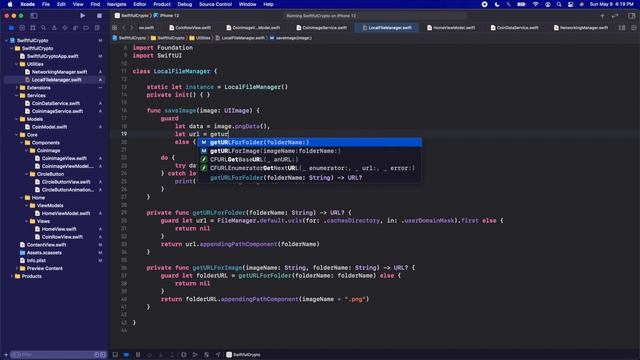Switch to HomeViewModel.swift tab

pos(451,28)
